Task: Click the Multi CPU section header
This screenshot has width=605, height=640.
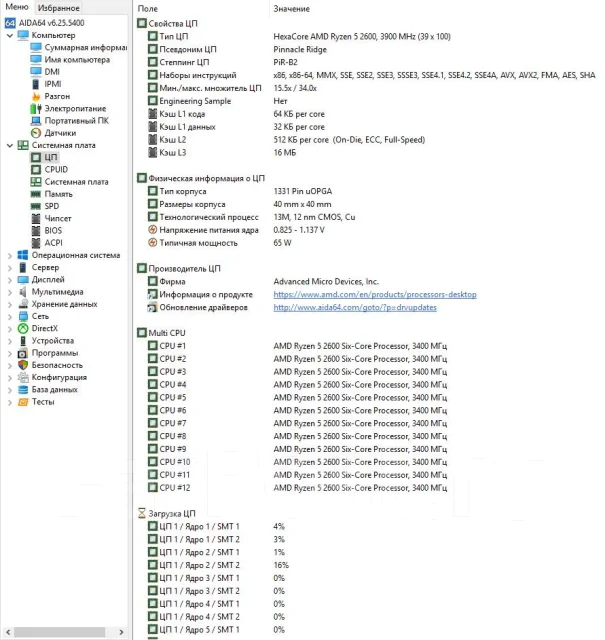Action: [x=161, y=333]
